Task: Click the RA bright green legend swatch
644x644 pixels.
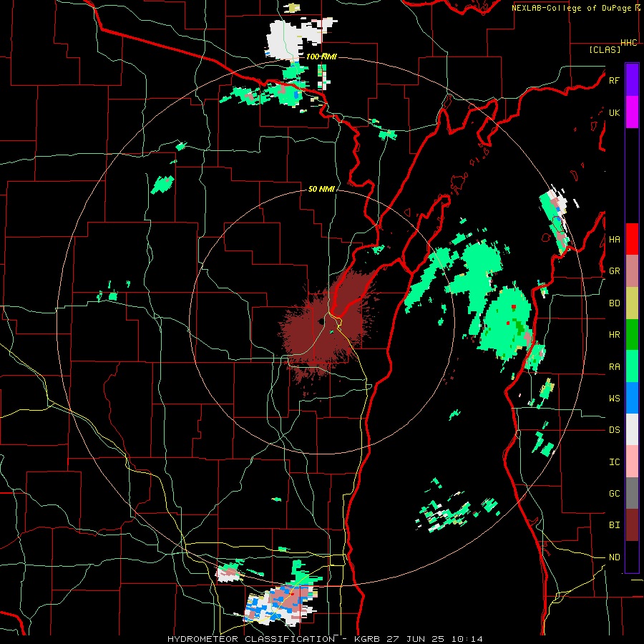Action: (x=632, y=366)
